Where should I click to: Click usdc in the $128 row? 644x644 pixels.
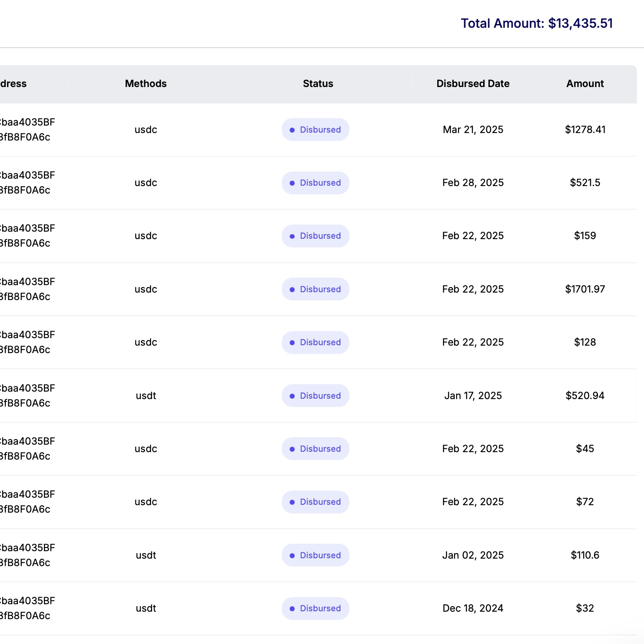(146, 342)
